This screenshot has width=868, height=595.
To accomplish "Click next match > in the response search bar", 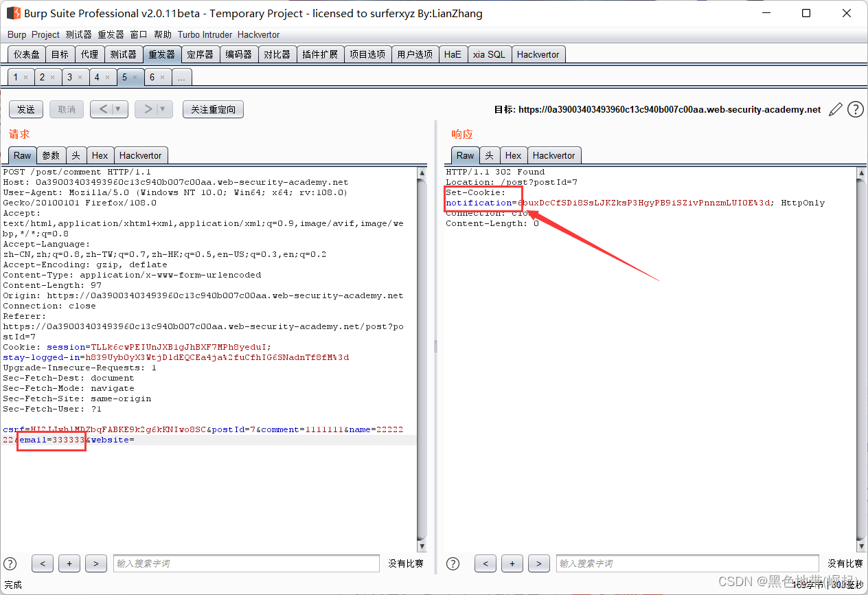I will (x=539, y=563).
